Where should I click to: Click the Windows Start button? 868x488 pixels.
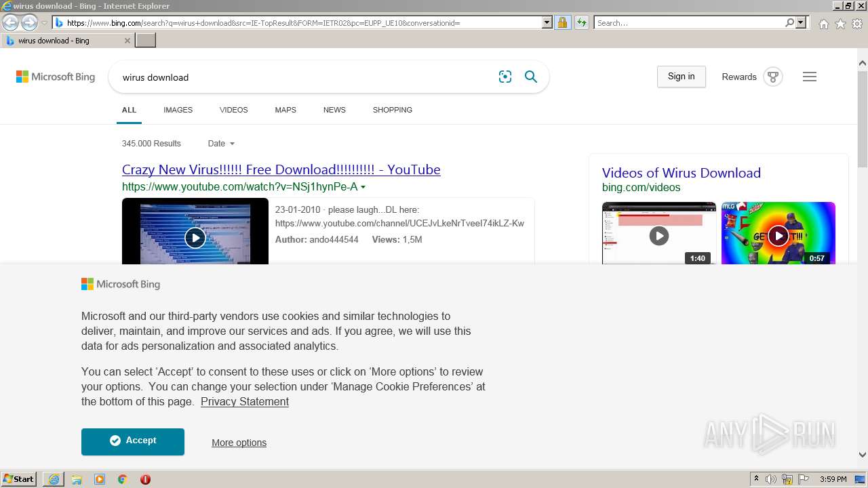point(18,479)
